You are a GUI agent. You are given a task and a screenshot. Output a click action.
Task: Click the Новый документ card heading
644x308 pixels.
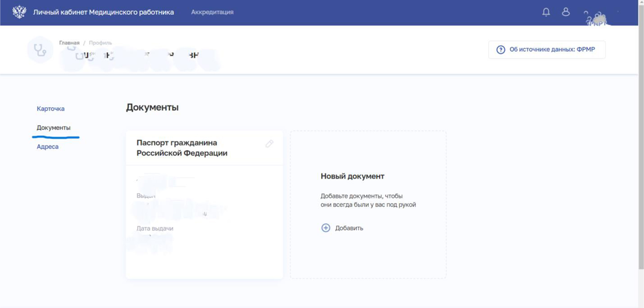coord(352,176)
